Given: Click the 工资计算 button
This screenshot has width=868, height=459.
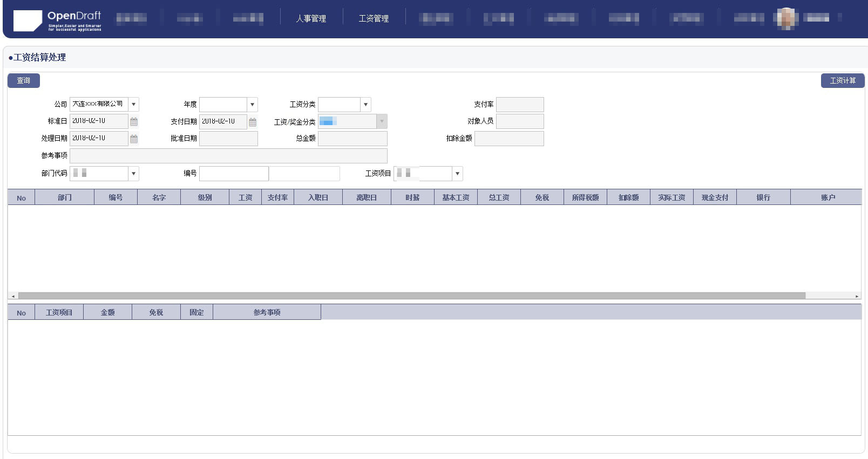Looking at the screenshot, I should 842,81.
